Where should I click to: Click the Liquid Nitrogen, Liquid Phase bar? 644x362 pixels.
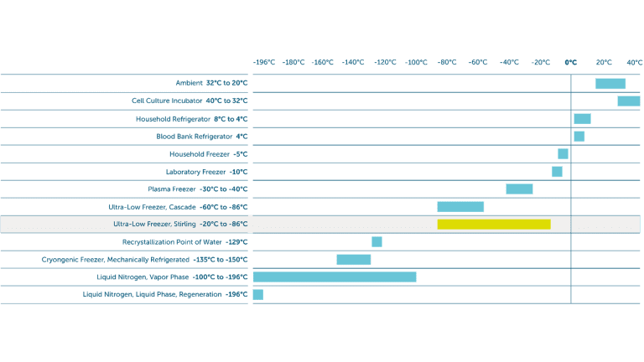258,295
